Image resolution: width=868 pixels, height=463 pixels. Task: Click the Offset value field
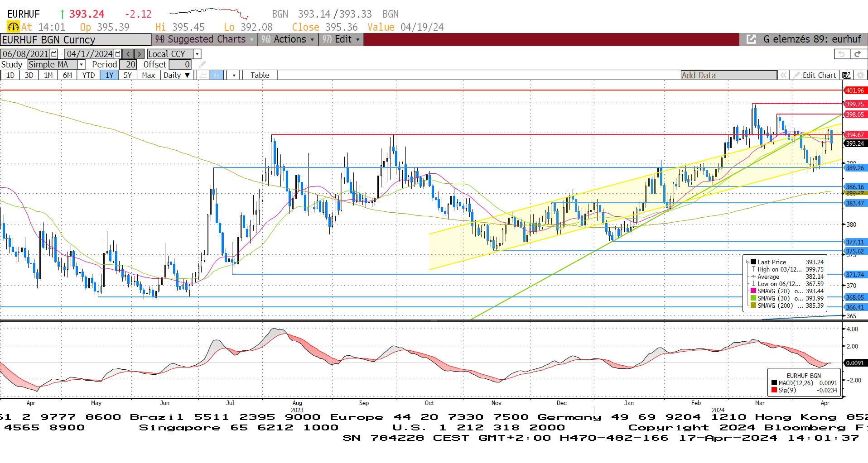click(x=180, y=64)
